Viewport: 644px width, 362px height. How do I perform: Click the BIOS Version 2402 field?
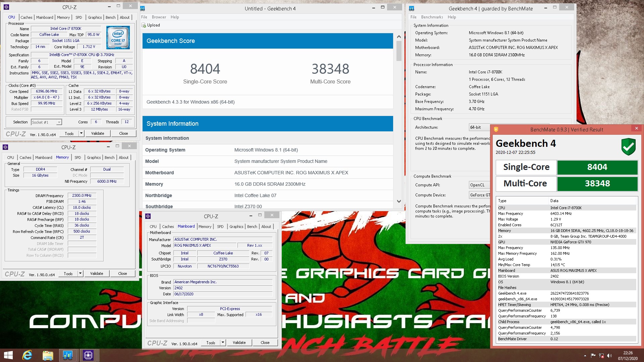pos(223,288)
